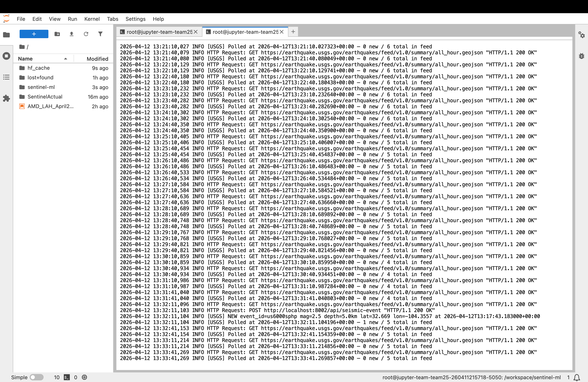This screenshot has width=588, height=382.
Task: Open the Kernel menu
Action: pos(92,19)
